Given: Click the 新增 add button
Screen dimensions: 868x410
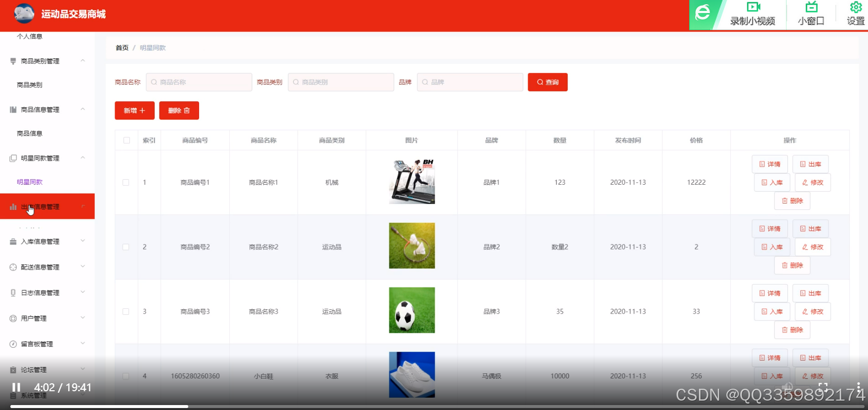Looking at the screenshot, I should tap(134, 111).
